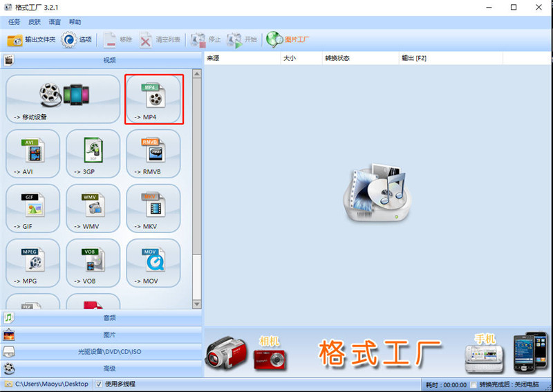
Task: Click the 输出文件夹 toolbar button
Action: click(x=31, y=39)
